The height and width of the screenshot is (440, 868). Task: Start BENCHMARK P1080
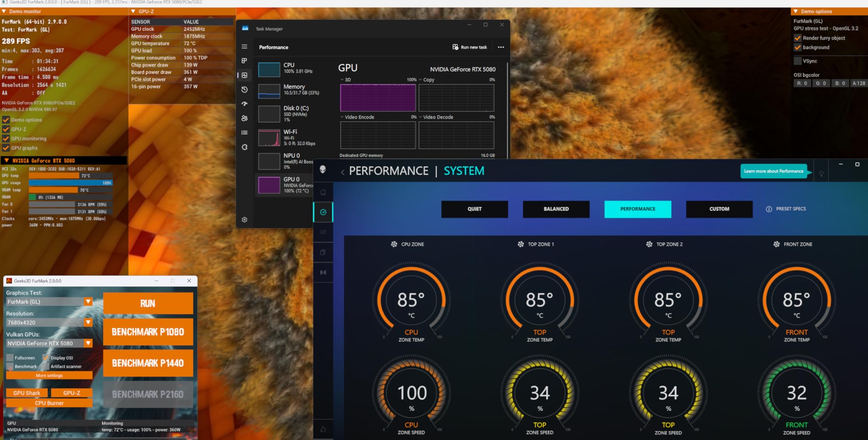148,332
